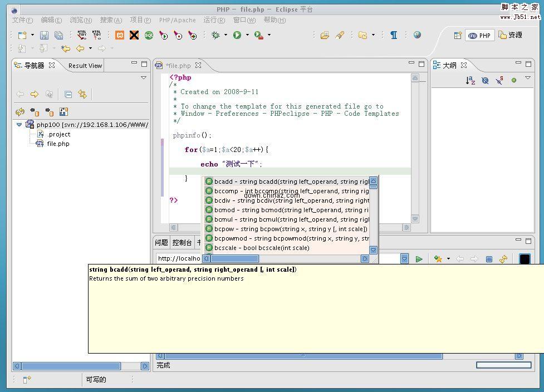Go forward in Navigator with yellow arrow
This screenshot has width=544, height=392.
coord(35,94)
